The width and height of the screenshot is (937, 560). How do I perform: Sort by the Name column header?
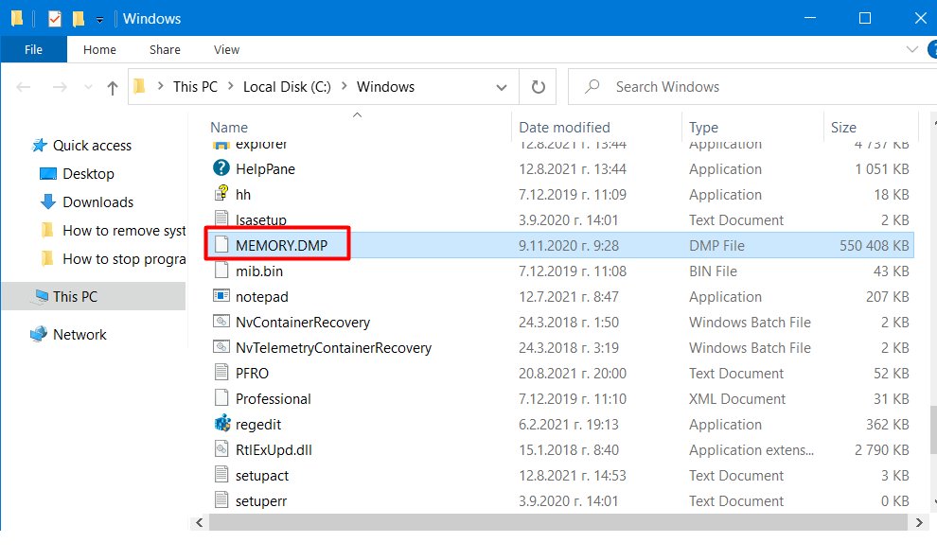coord(229,127)
